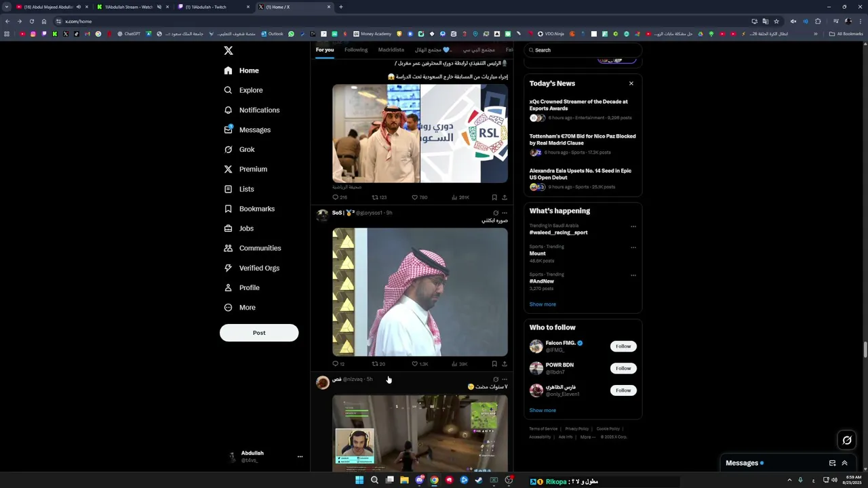The width and height of the screenshot is (868, 488).
Task: Follow Falcon FMG.
Action: pyautogui.click(x=623, y=346)
